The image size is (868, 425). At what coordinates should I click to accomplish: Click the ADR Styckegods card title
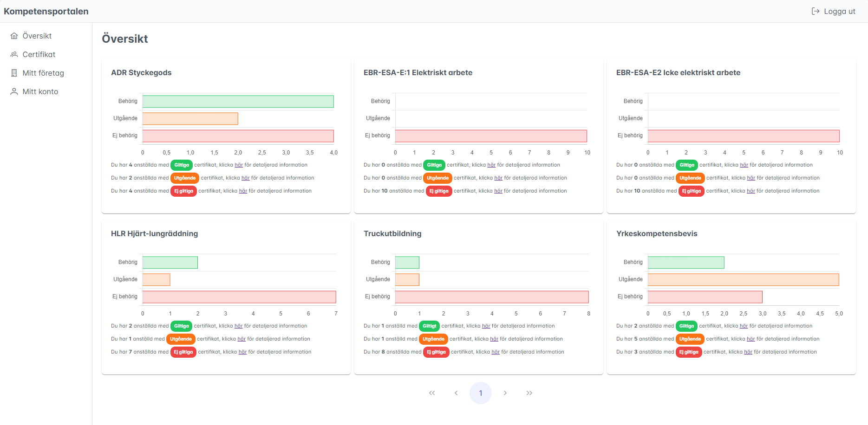(141, 72)
